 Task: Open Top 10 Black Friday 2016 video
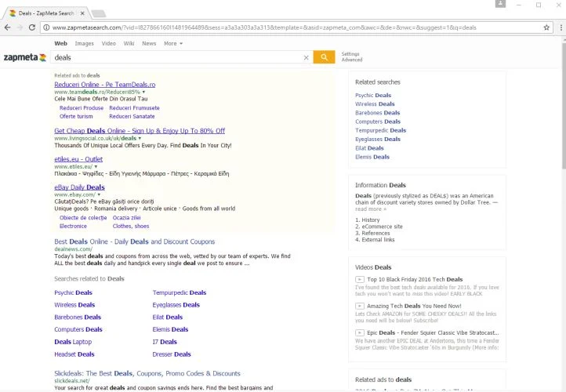coord(415,279)
